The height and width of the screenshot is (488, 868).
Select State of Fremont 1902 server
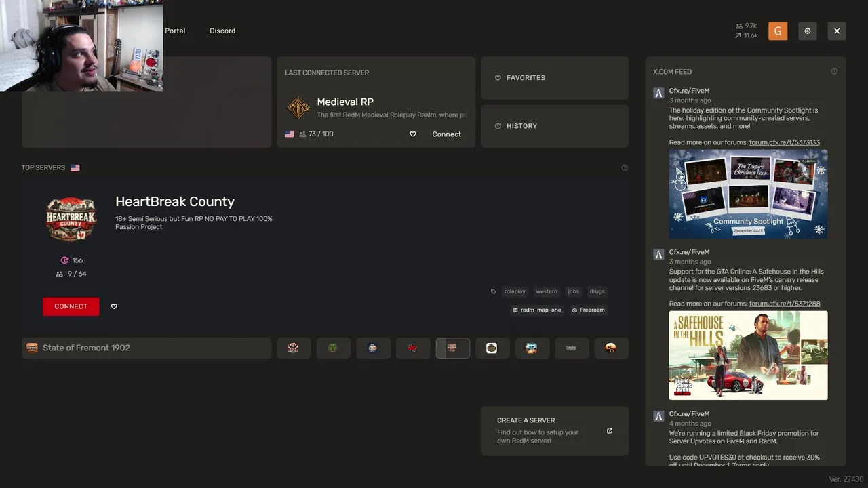tap(146, 348)
